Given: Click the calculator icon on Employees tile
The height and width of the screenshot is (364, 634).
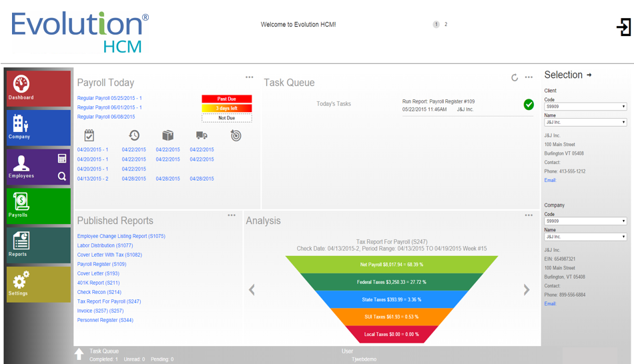Looking at the screenshot, I should 62,159.
